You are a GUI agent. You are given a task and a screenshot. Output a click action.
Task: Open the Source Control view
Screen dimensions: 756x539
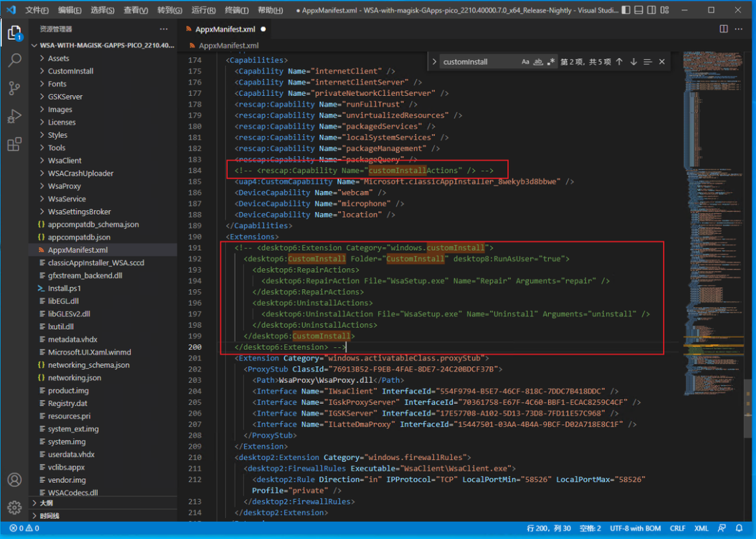[x=14, y=88]
